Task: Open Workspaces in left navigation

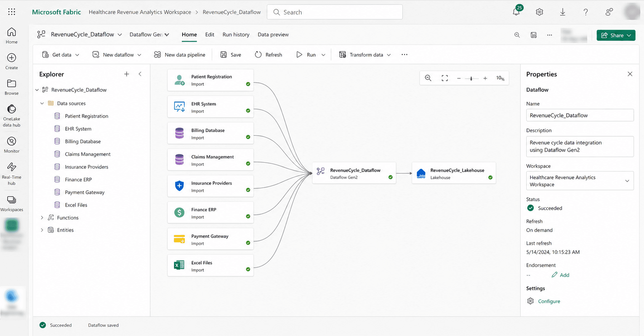Action: 12,204
